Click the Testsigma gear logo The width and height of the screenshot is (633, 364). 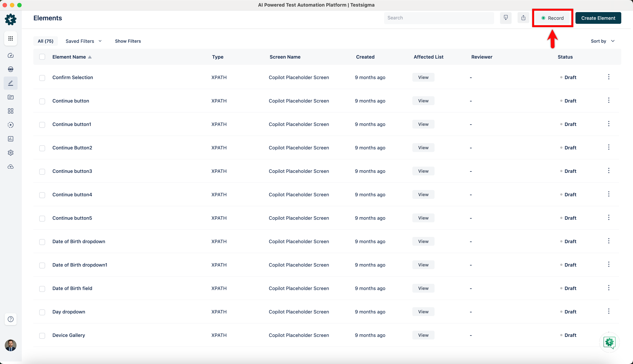[x=10, y=19]
